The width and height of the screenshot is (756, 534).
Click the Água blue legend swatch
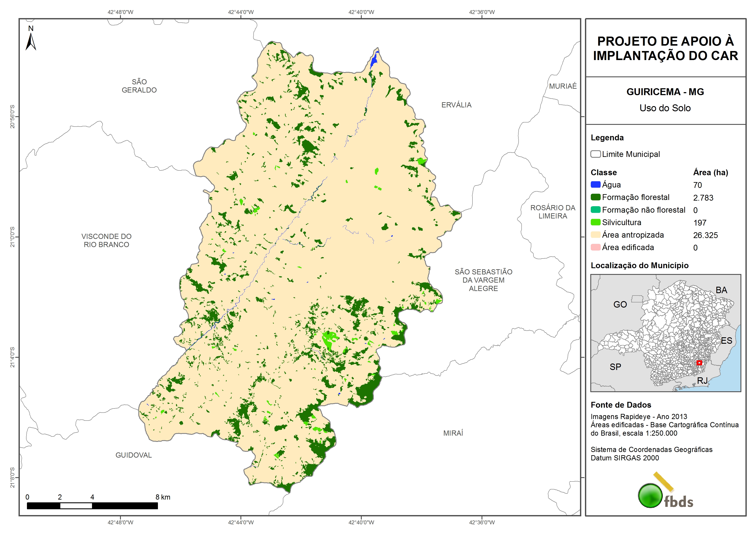tap(595, 185)
